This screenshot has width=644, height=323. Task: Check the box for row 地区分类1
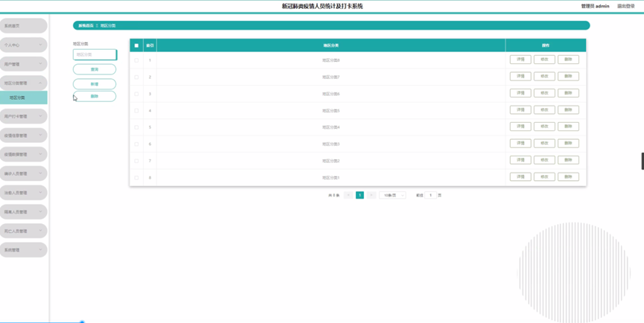coord(136,178)
